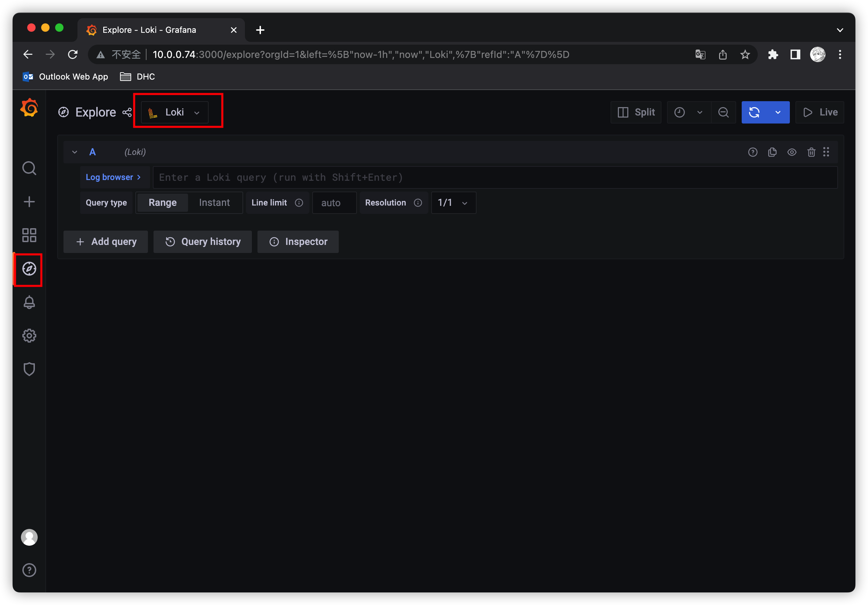868x605 pixels.
Task: Open the Resolution 1/1 dropdown
Action: coord(453,203)
